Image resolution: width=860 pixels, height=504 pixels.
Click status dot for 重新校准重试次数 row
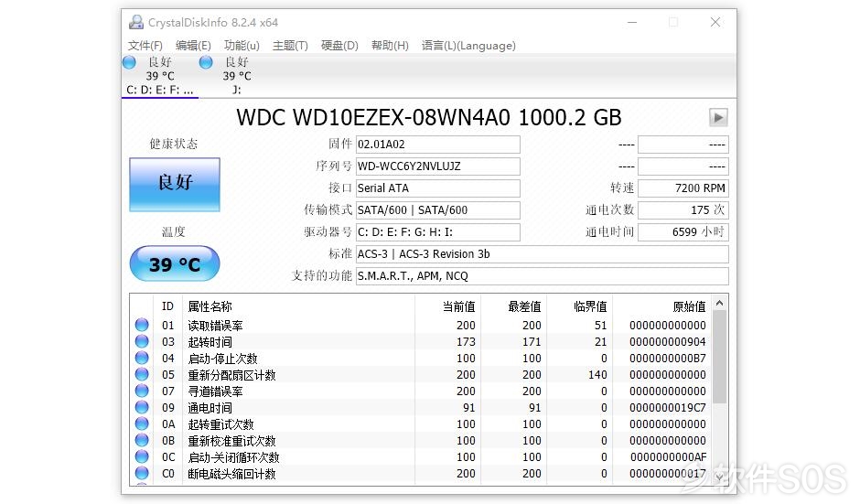tap(142, 440)
